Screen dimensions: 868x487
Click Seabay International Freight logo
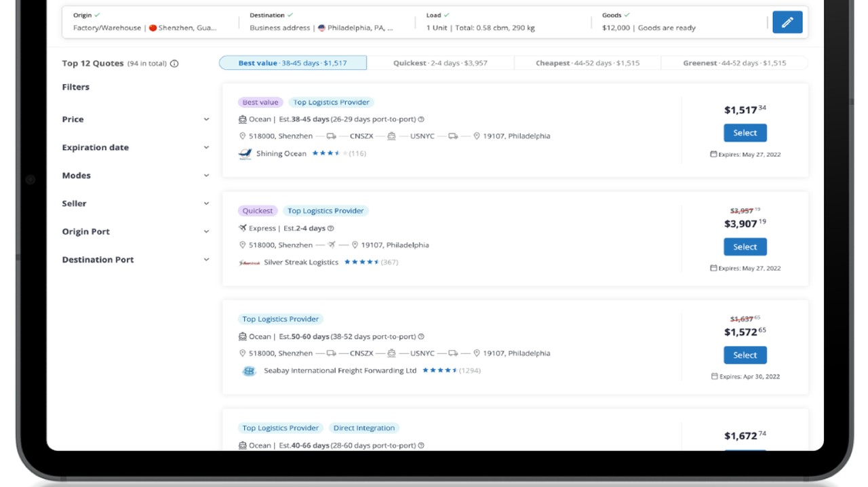coord(249,371)
